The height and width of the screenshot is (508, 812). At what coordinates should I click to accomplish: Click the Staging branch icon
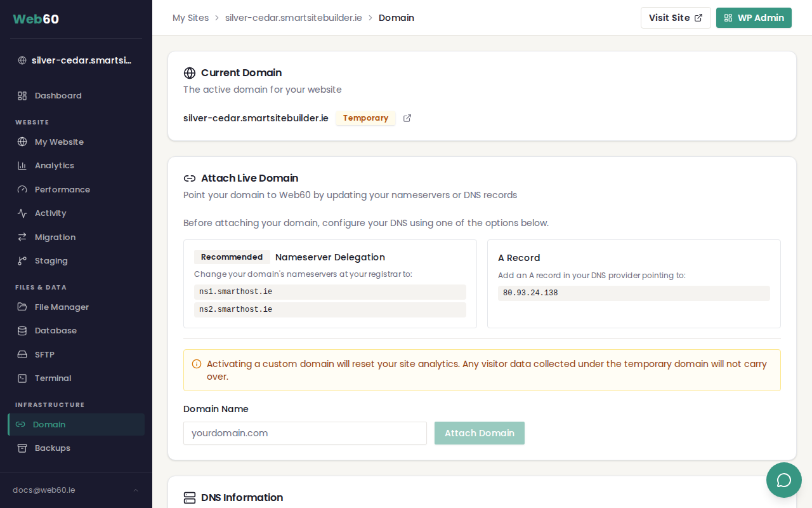pyautogui.click(x=22, y=261)
